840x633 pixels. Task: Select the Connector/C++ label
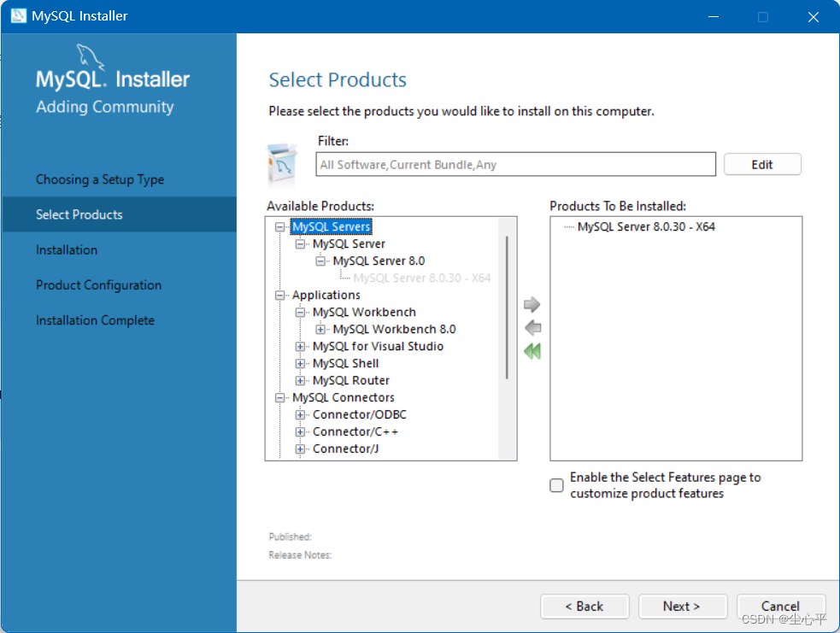(355, 432)
